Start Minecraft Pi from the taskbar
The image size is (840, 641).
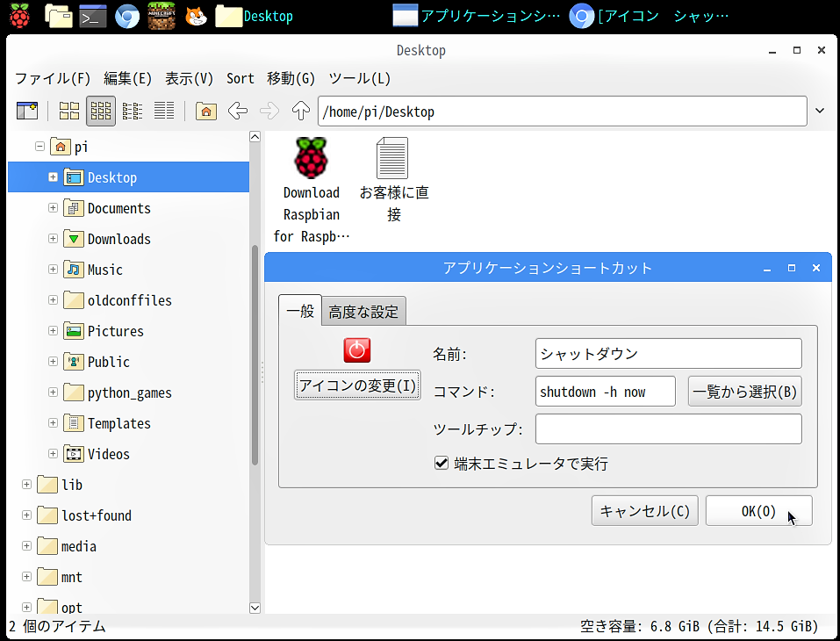(162, 16)
